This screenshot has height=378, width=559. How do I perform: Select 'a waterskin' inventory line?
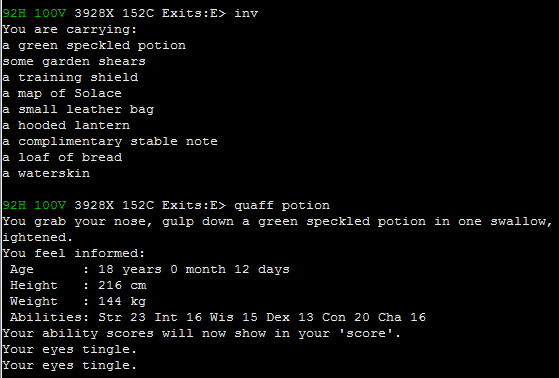pos(46,173)
